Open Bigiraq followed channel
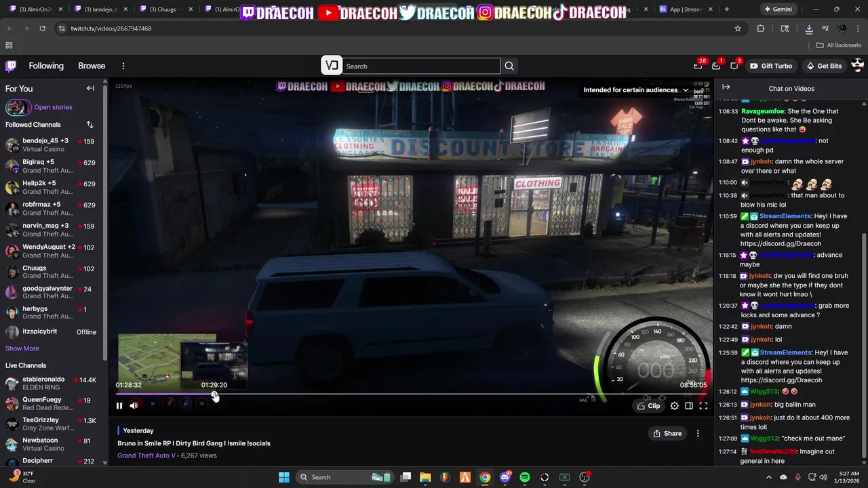Screen dimensions: 868x488 pos(52,166)
